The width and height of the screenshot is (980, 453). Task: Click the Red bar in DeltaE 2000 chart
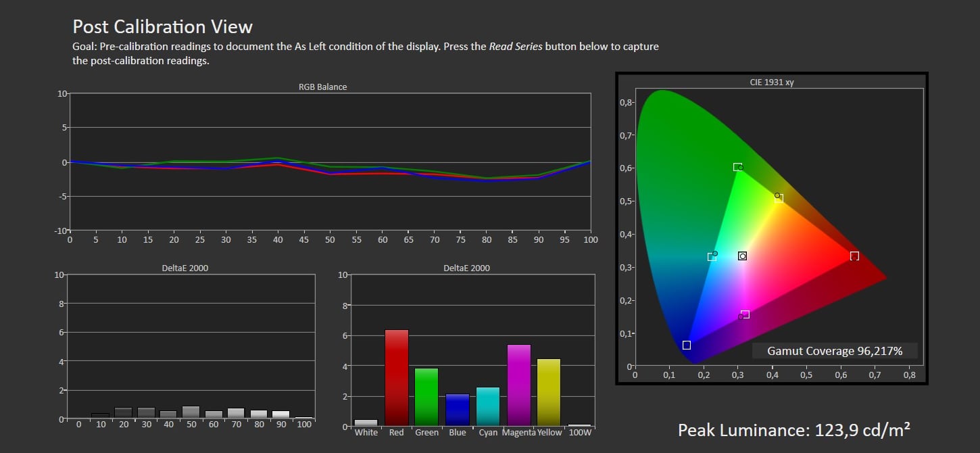[x=397, y=377]
